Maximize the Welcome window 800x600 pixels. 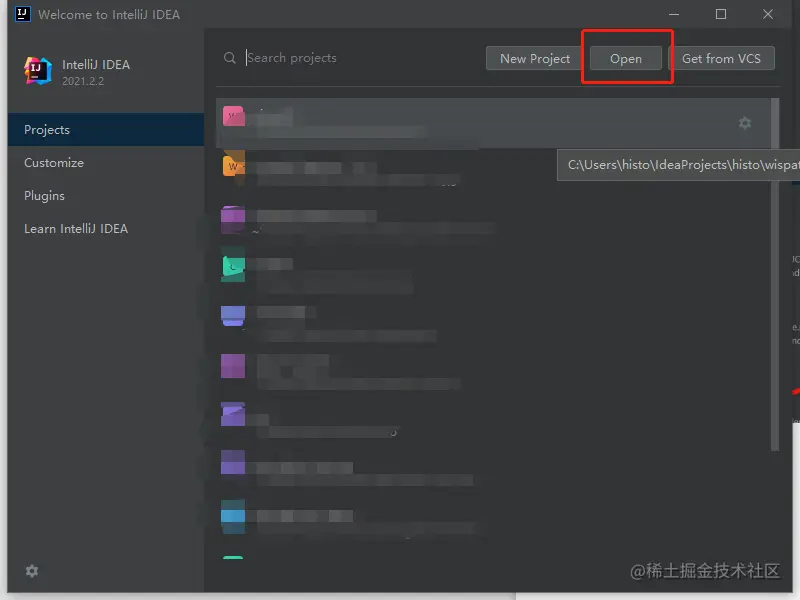coord(721,14)
